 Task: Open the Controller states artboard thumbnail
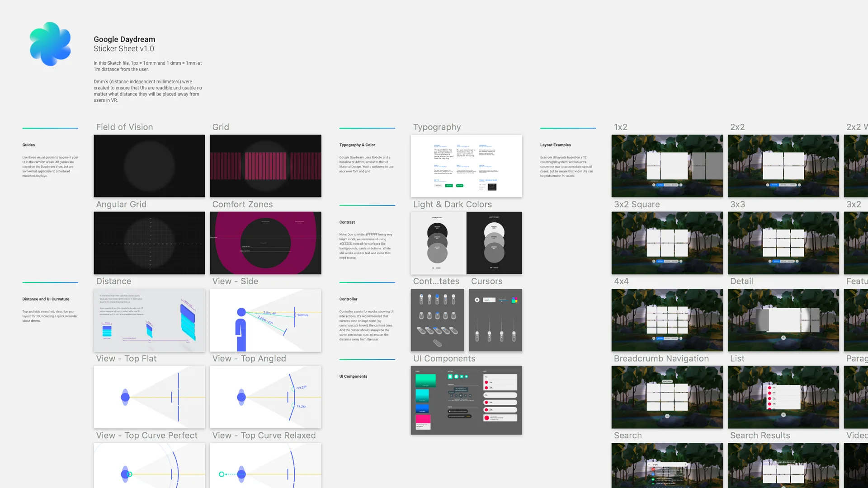(x=437, y=320)
